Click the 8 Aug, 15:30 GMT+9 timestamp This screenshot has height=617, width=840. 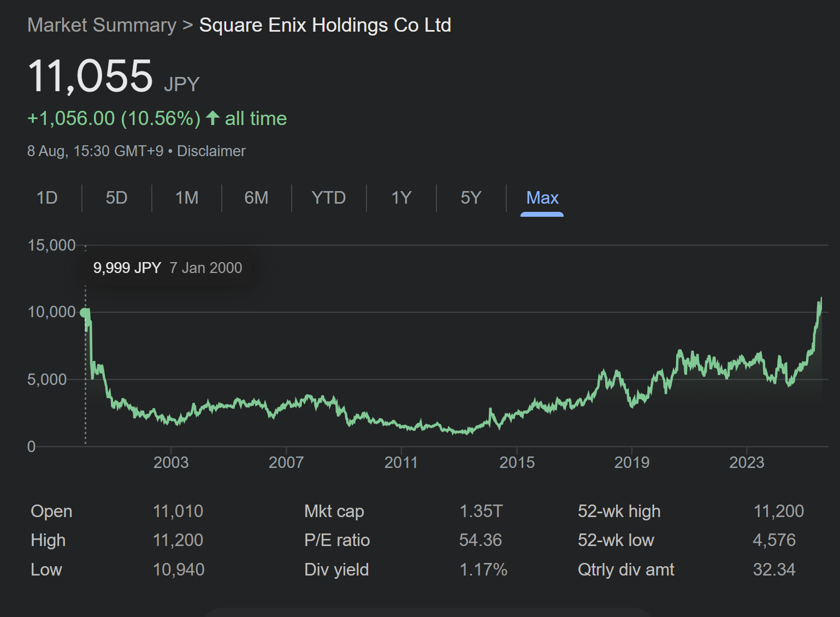96,151
